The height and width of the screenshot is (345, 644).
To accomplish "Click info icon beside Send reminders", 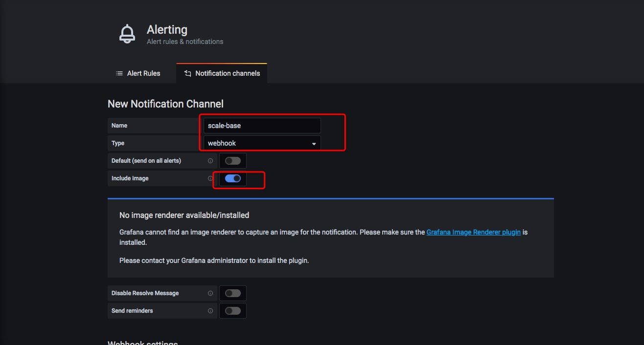I will click(210, 311).
